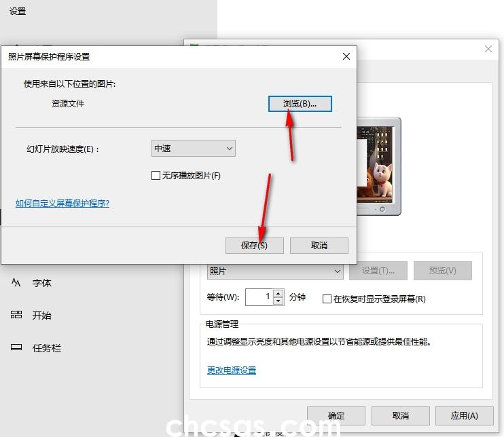
Task: Click the 浏览(B)... browse button
Action: tap(300, 104)
